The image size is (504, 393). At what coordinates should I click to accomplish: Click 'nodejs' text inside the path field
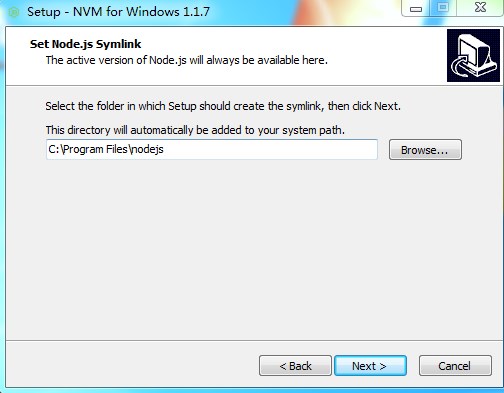[147, 149]
